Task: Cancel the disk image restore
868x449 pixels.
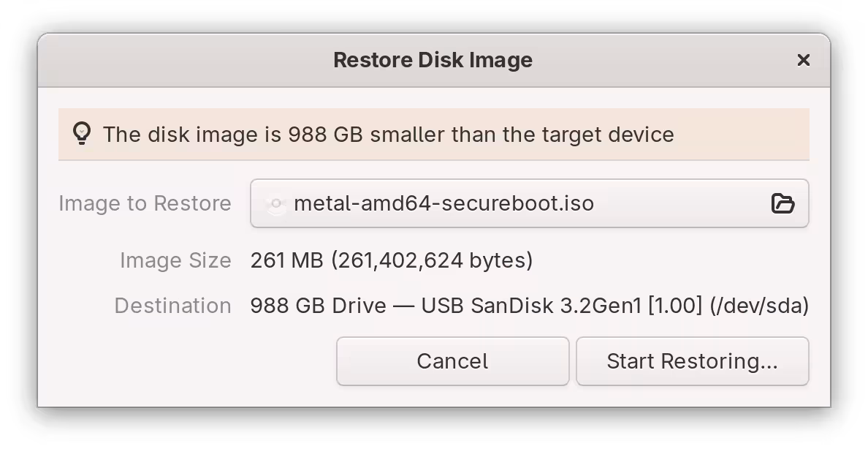Action: pyautogui.click(x=452, y=361)
